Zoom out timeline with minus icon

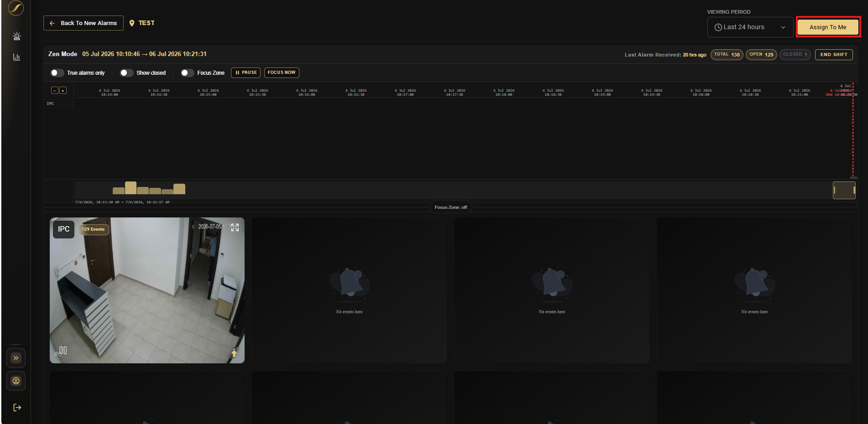(x=54, y=90)
